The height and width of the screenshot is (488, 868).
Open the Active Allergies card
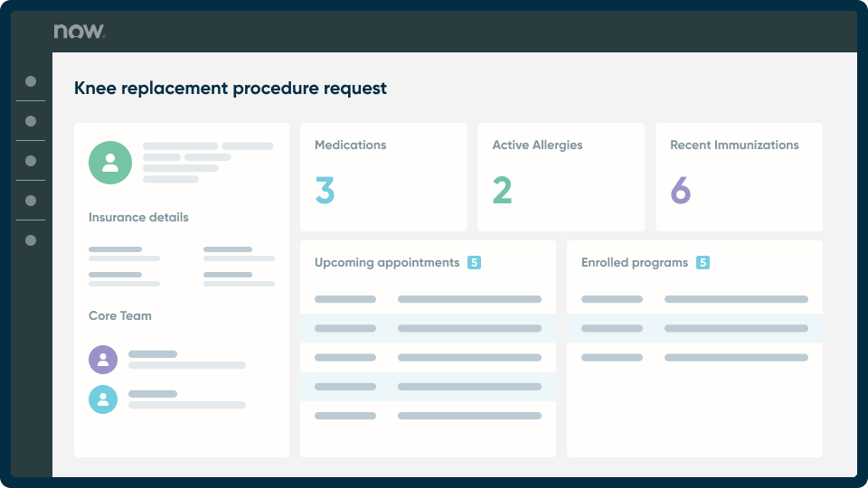(x=561, y=177)
